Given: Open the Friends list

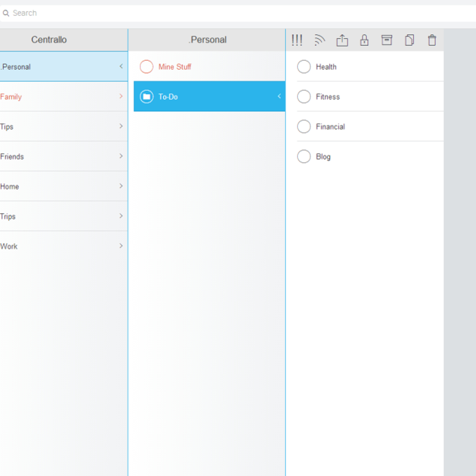Looking at the screenshot, I should tap(64, 156).
